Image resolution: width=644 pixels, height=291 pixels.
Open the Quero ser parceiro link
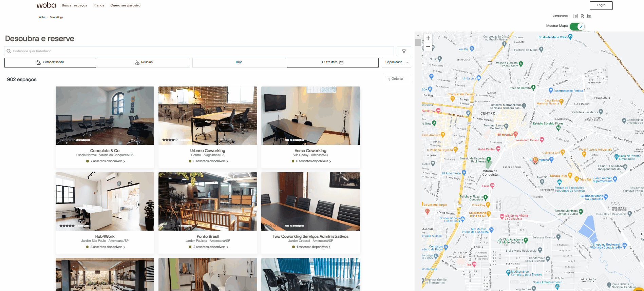125,5
